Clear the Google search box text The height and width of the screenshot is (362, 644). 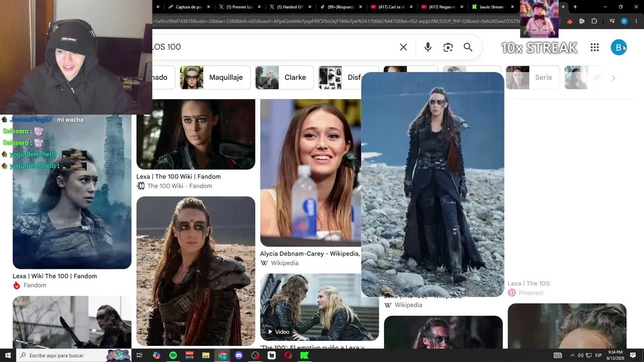(404, 47)
